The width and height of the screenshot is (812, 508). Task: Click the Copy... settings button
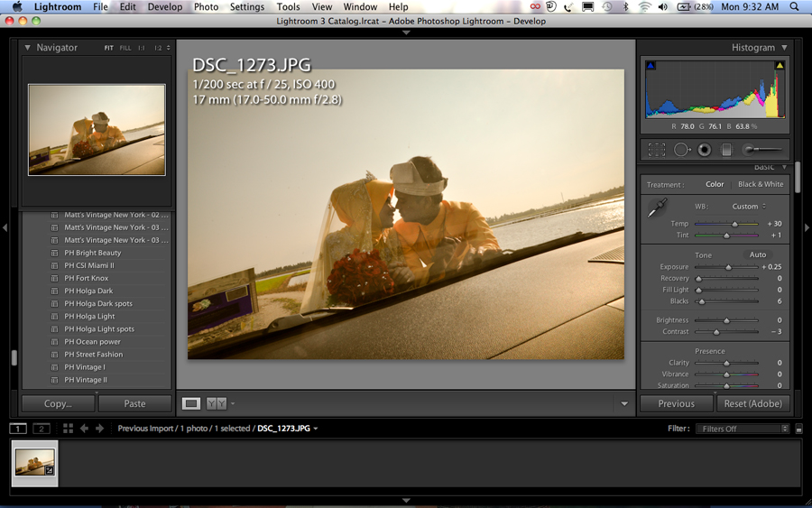point(58,403)
